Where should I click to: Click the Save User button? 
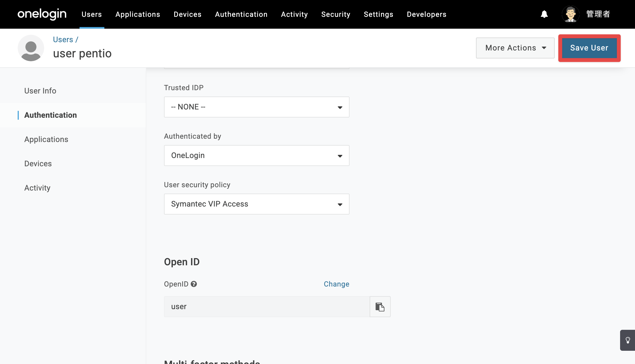(589, 48)
